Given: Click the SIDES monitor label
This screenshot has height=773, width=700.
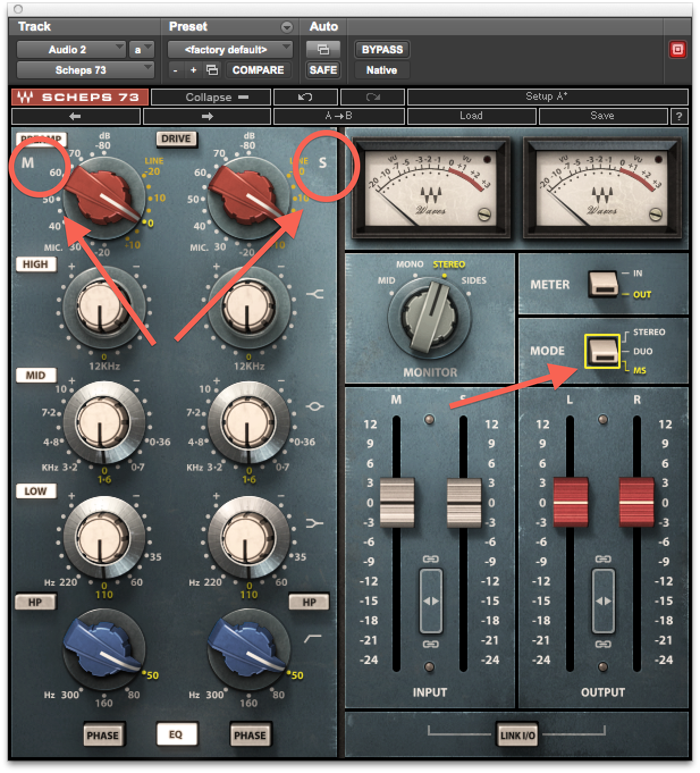Looking at the screenshot, I should click(x=474, y=280).
